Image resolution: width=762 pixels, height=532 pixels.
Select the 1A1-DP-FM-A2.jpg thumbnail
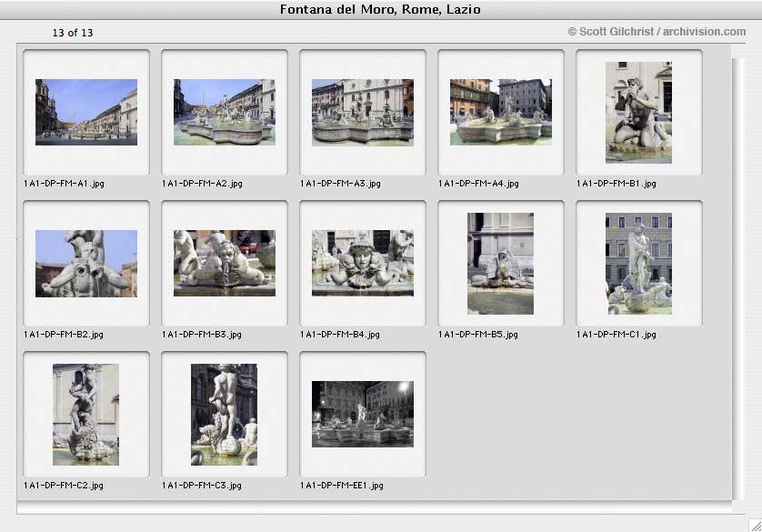(x=225, y=112)
